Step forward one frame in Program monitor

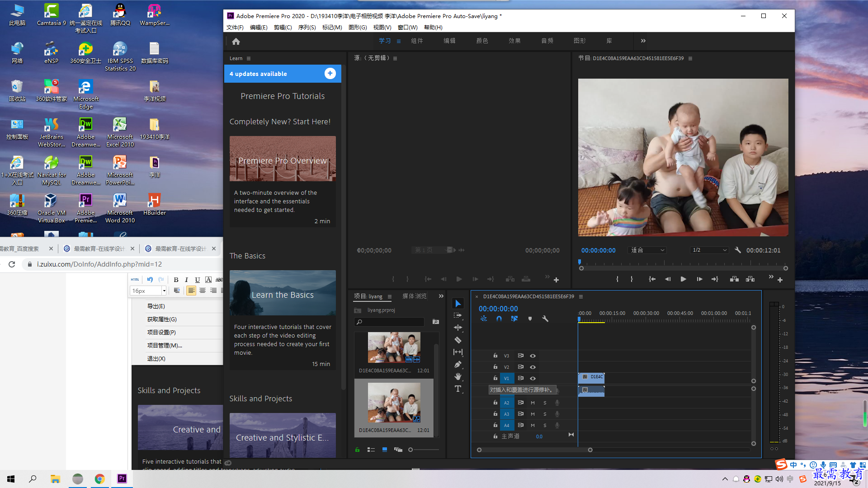[699, 279]
